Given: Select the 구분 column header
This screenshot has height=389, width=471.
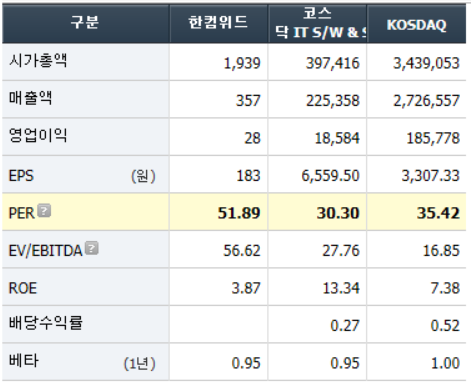Looking at the screenshot, I should tap(85, 23).
